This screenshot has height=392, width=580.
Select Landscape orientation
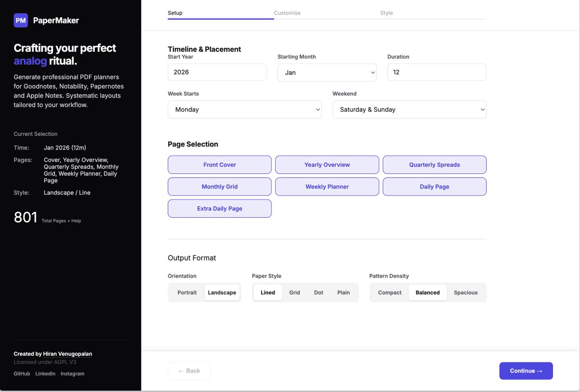pyautogui.click(x=222, y=293)
